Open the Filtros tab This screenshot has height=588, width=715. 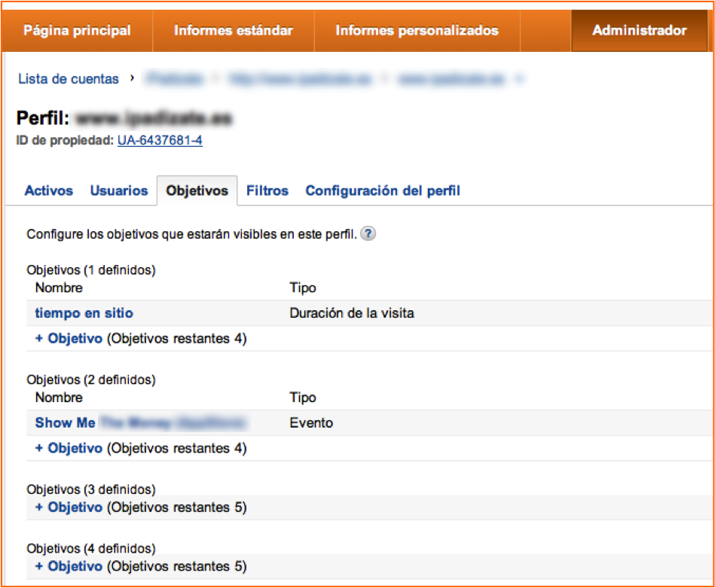click(267, 191)
